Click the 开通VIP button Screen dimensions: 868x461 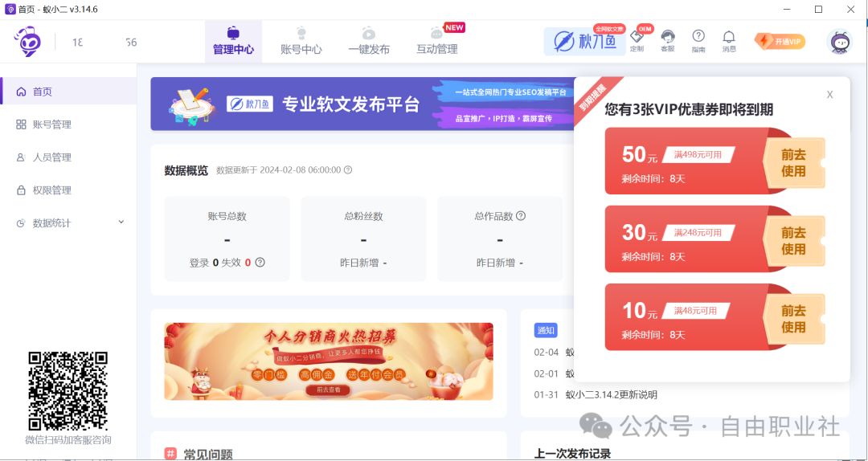(x=780, y=42)
